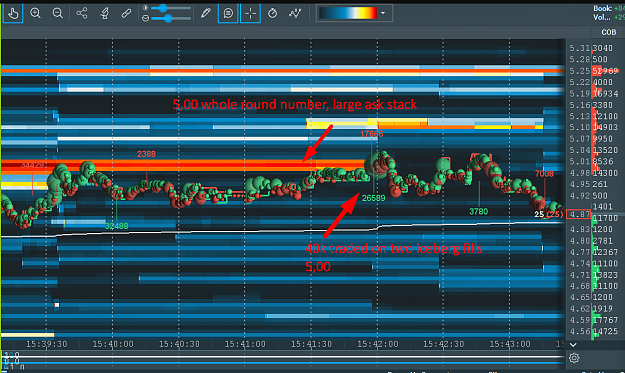Select price level 5.10
The height and width of the screenshot is (373, 625).
[580, 127]
